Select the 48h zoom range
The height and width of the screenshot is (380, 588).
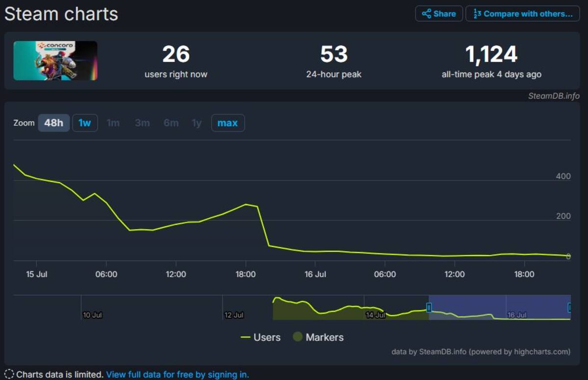(x=54, y=123)
